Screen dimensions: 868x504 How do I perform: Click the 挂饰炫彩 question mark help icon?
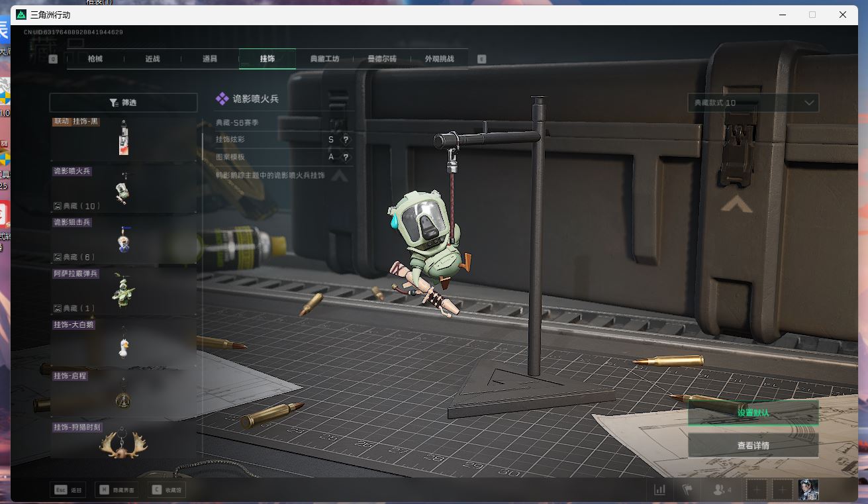(345, 140)
